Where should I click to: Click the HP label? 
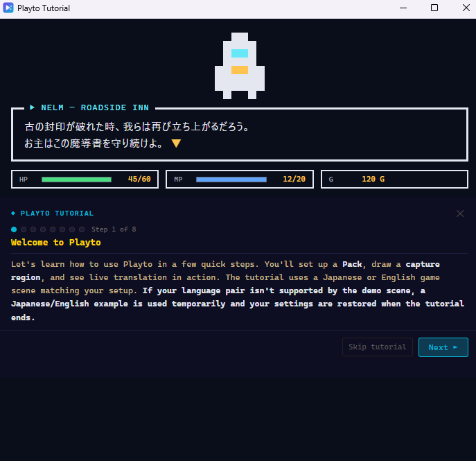[24, 179]
